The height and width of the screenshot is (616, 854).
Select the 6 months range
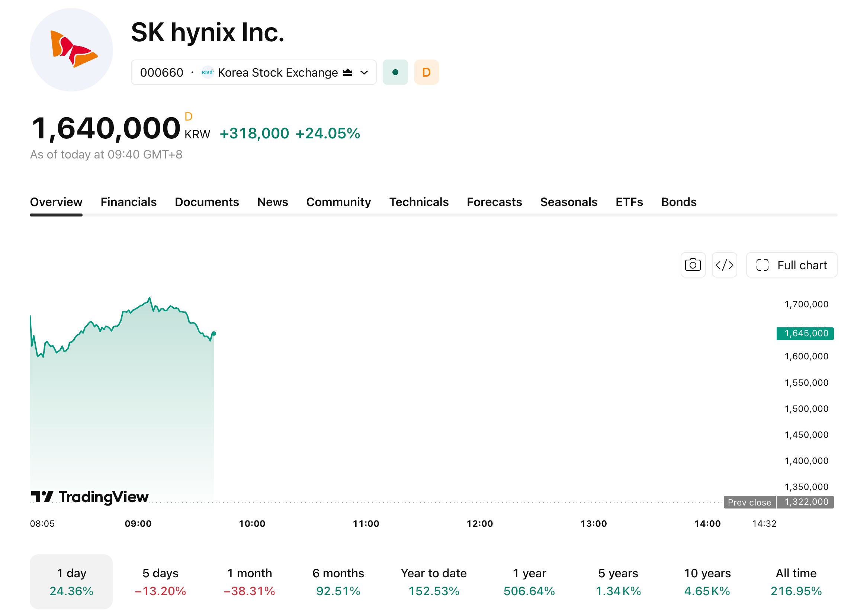(x=338, y=581)
